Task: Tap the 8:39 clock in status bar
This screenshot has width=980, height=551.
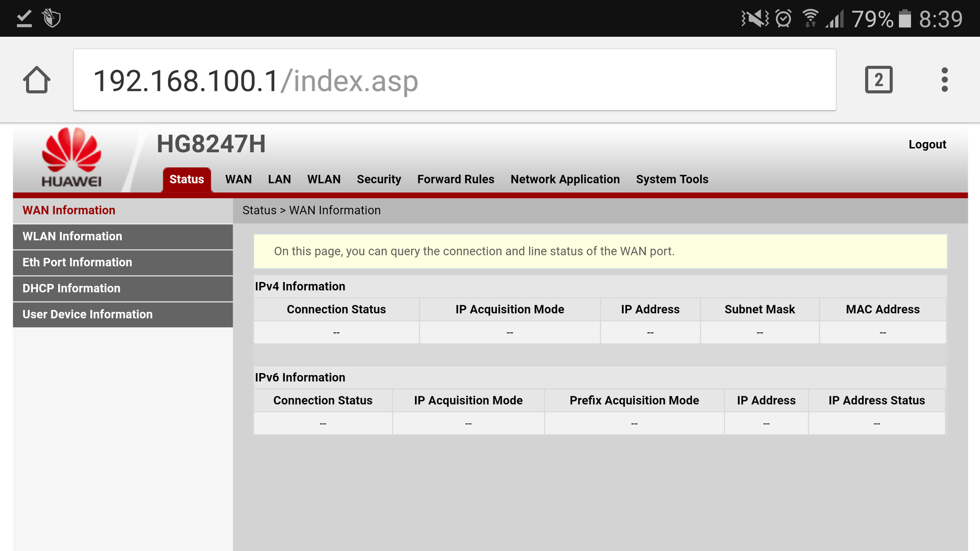Action: (x=940, y=19)
